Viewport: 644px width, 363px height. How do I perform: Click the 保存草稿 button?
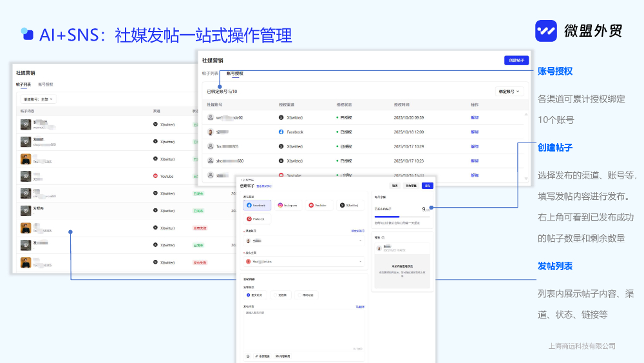[x=411, y=186]
